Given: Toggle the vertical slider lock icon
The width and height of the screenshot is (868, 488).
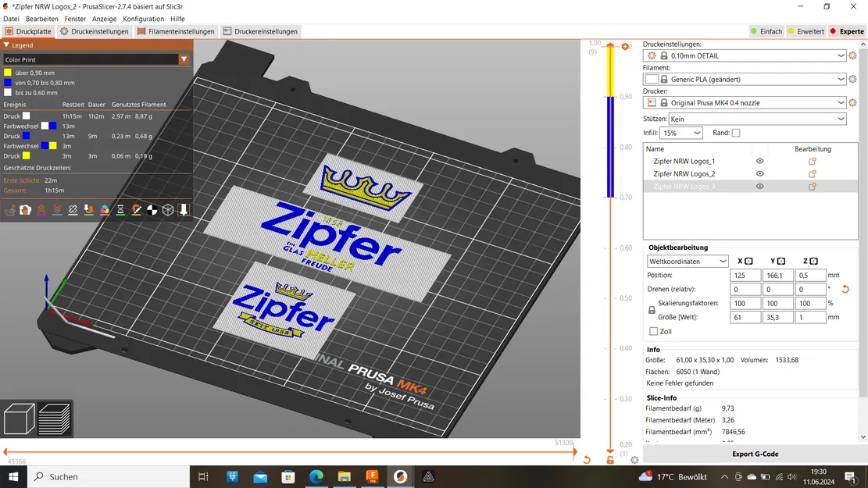Looking at the screenshot, I should point(610,460).
